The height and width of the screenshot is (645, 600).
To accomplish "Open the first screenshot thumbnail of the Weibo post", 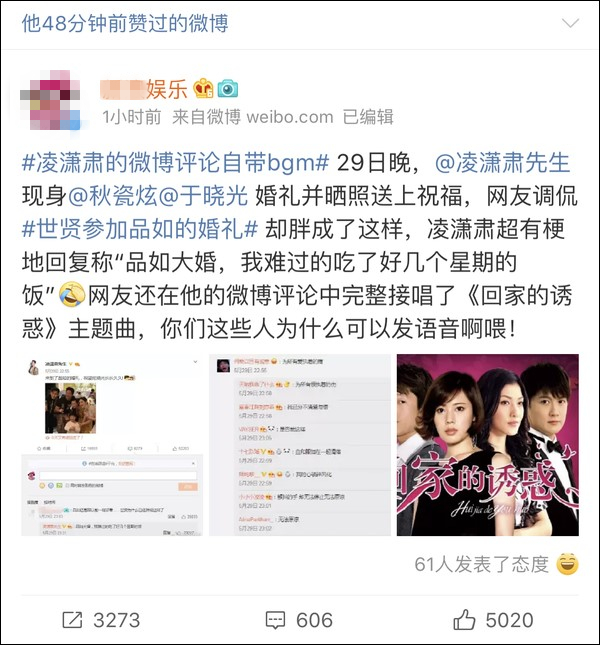I will click(112, 445).
